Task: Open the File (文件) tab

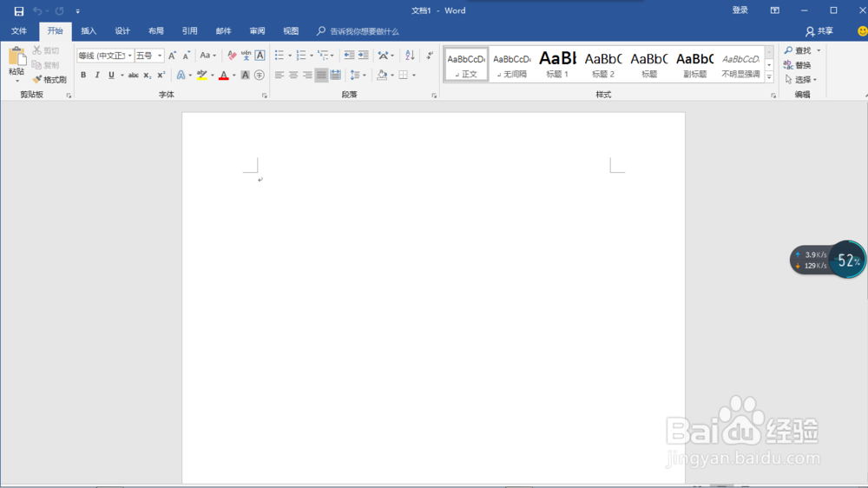Action: 19,31
